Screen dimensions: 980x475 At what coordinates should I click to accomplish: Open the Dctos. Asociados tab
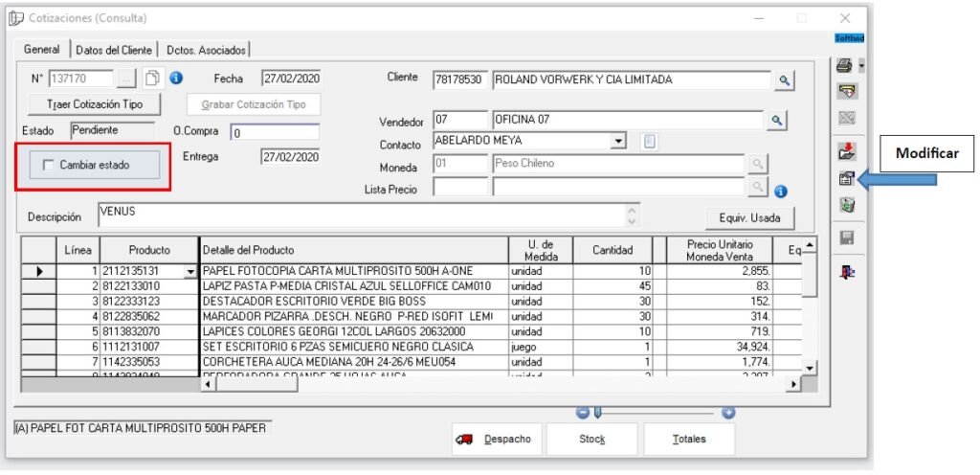[205, 50]
